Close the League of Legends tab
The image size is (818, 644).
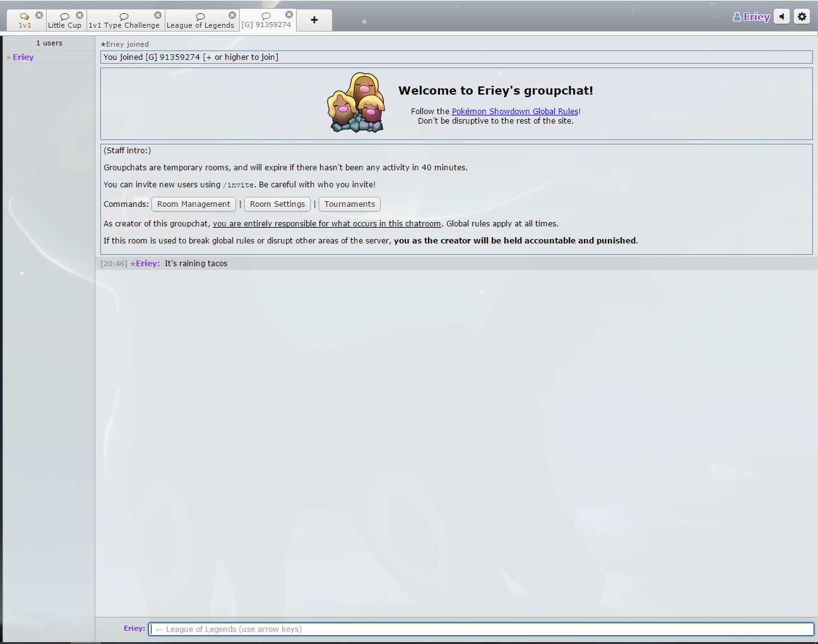[x=232, y=15]
